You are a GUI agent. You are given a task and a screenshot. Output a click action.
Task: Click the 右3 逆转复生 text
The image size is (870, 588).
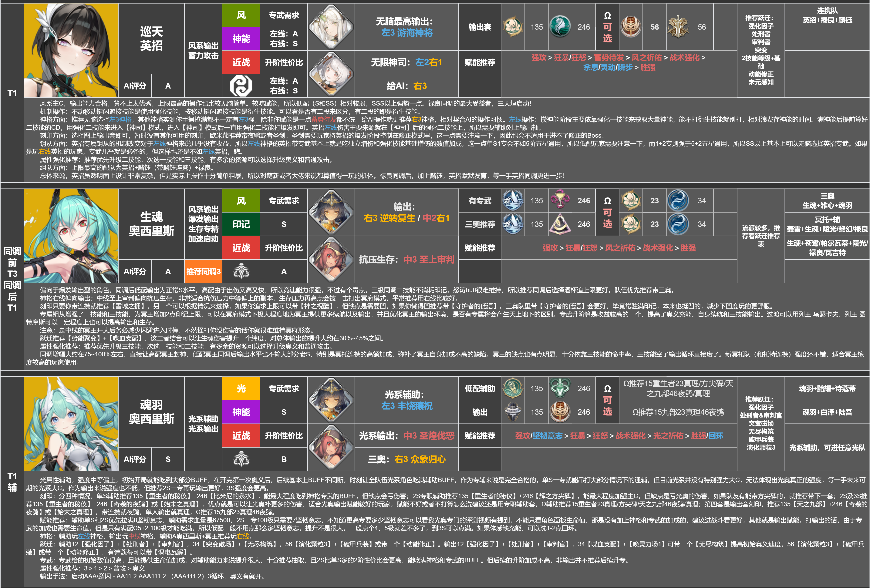389,218
